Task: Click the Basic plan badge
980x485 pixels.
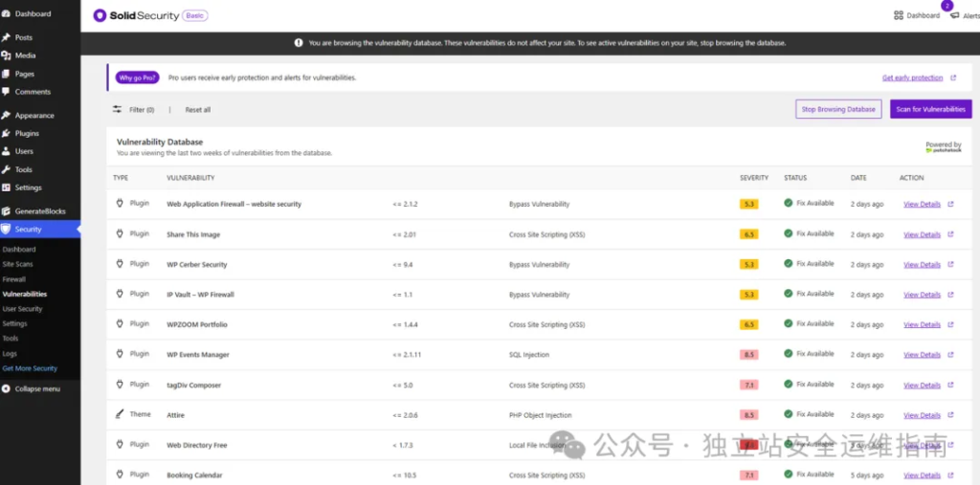Action: point(194,15)
